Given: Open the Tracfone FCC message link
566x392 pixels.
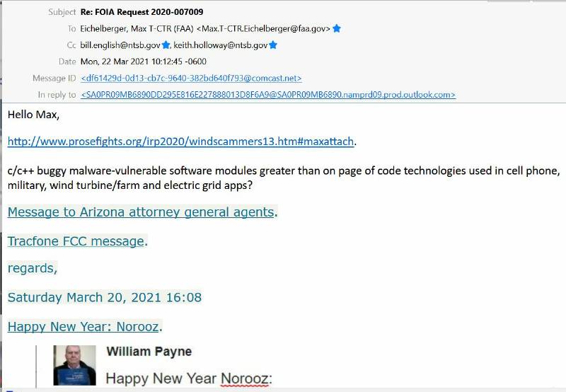Looking at the screenshot, I should click(76, 241).
